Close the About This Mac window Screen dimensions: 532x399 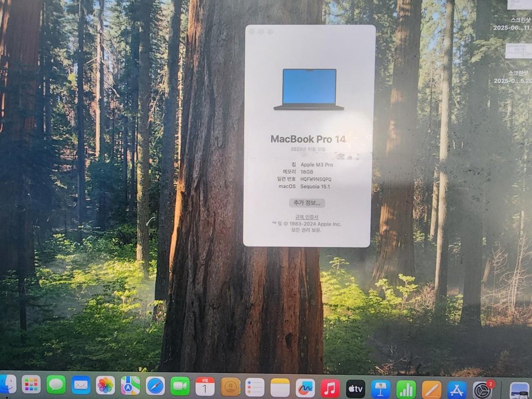252,32
